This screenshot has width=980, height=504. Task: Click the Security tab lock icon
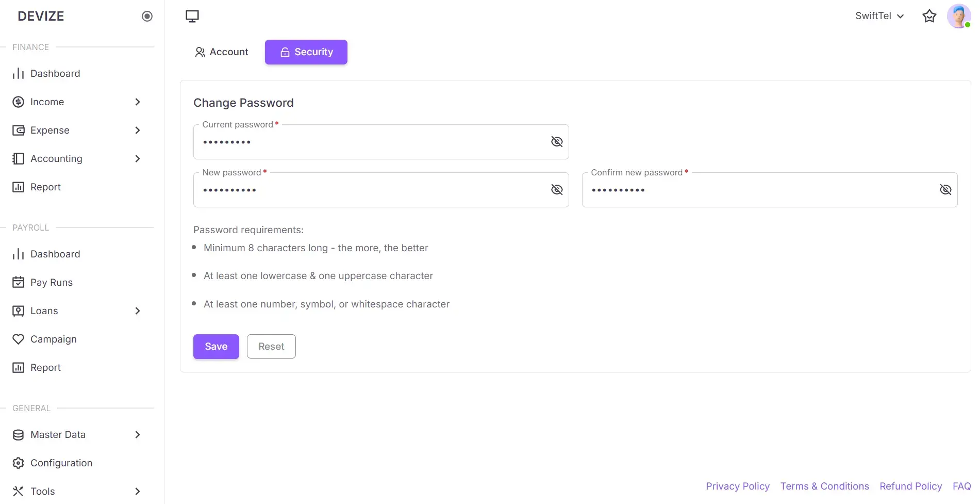pos(285,52)
